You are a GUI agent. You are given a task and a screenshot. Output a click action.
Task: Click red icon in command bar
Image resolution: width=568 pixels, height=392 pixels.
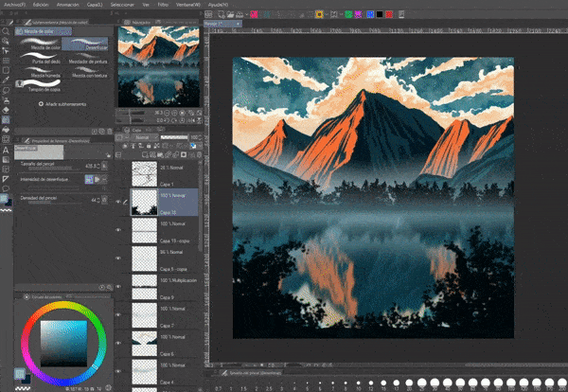pos(389,14)
